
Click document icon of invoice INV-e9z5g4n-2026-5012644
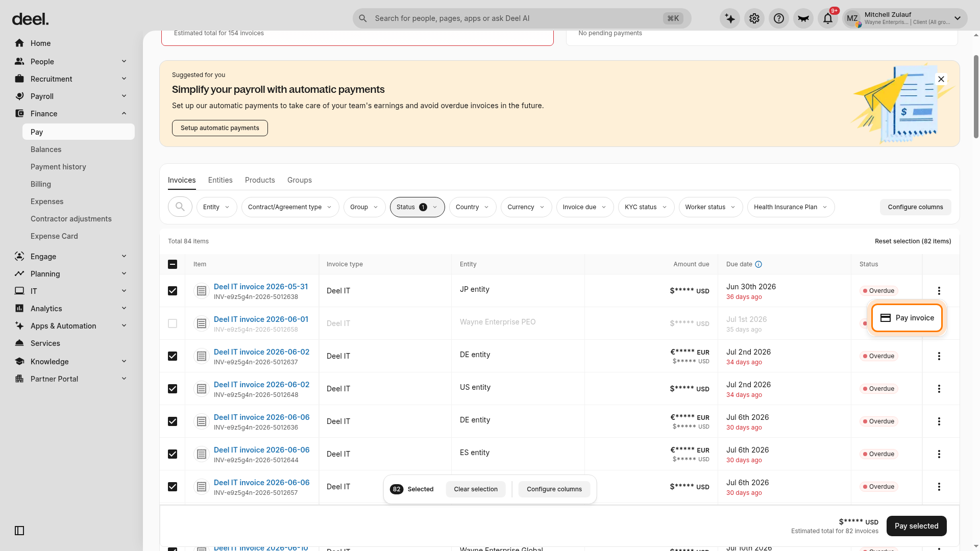point(202,454)
